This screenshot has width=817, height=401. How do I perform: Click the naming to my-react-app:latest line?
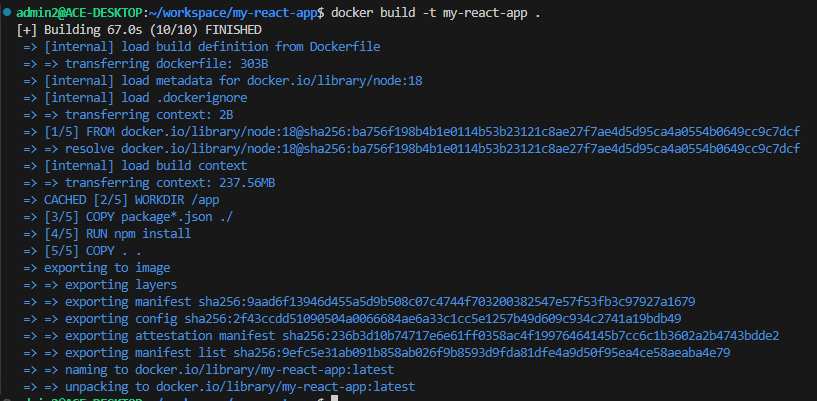click(208, 370)
